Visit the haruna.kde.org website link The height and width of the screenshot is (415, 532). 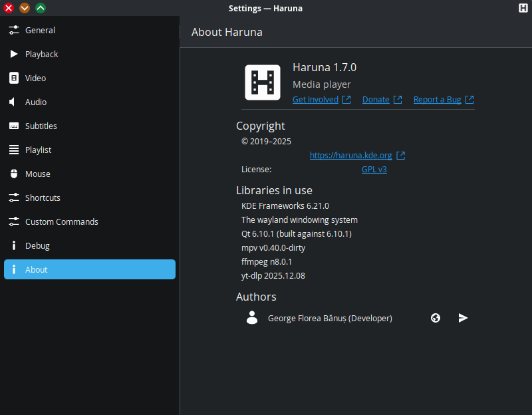pyautogui.click(x=351, y=156)
